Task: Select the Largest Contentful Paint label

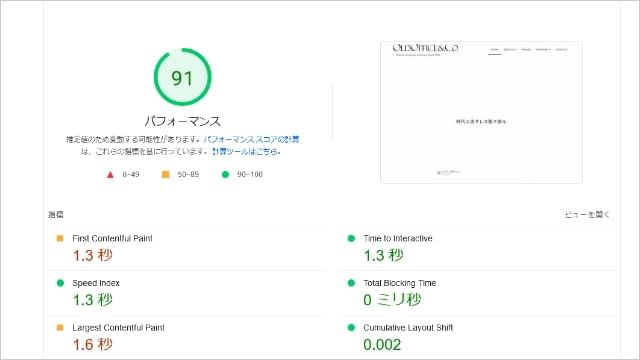Action: coord(118,327)
